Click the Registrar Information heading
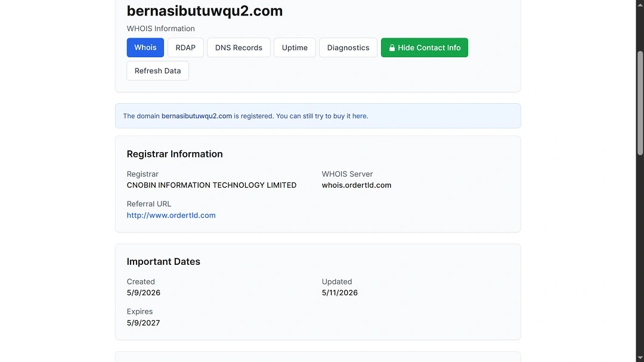This screenshot has width=644, height=362. click(175, 154)
